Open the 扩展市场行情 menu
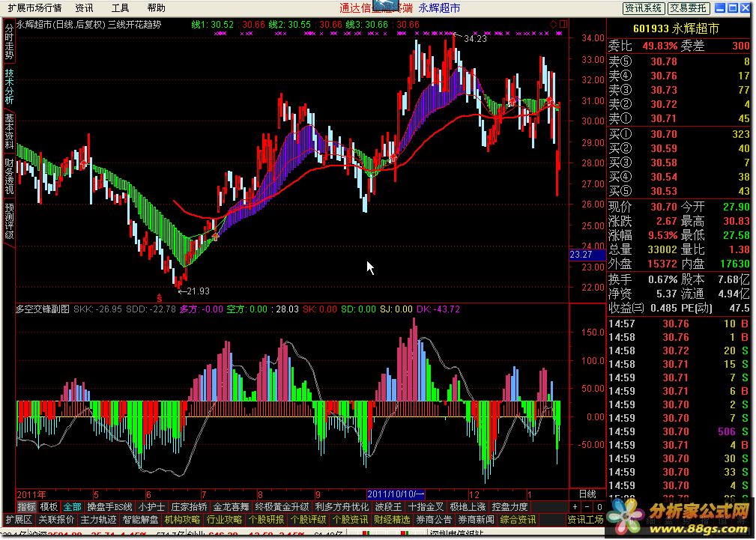The height and width of the screenshot is (540, 756). tap(34, 7)
